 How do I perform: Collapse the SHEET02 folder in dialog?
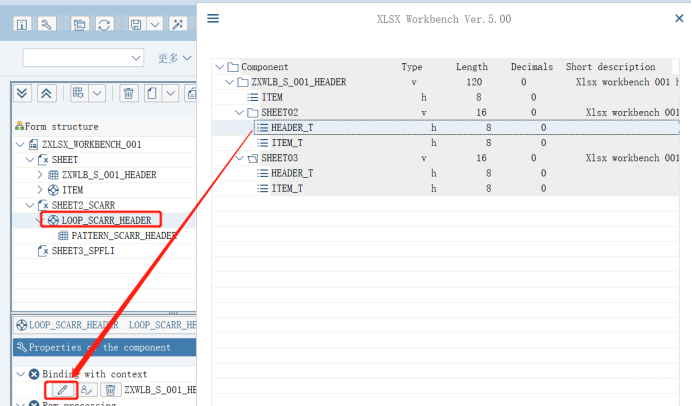(x=239, y=113)
